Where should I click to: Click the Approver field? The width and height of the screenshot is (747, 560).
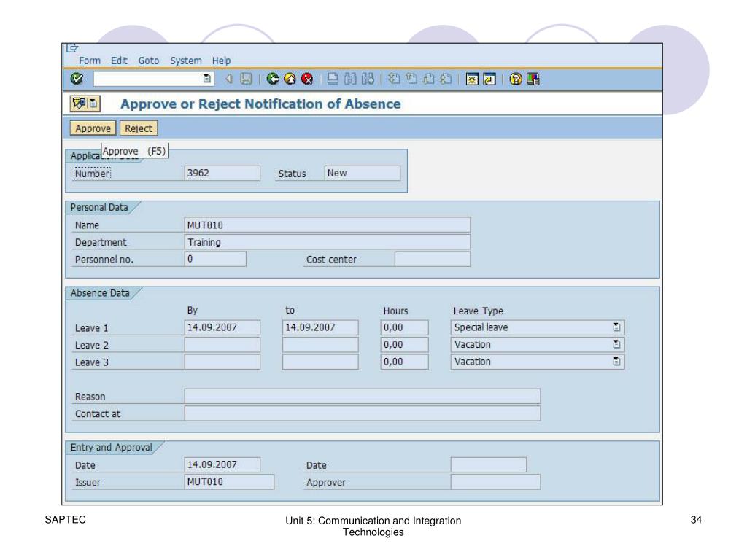pos(495,481)
